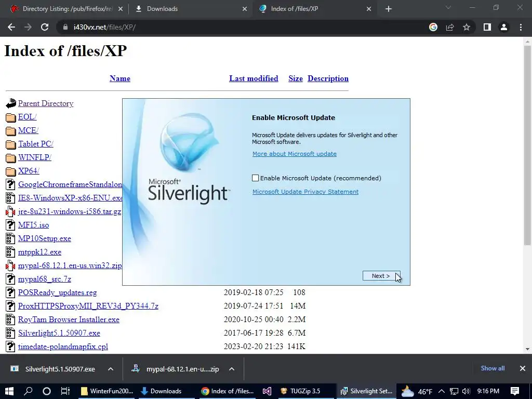Image resolution: width=532 pixels, height=399 pixels.
Task: Download ProxHTTPSProxyMII_REV3d_PY344.7z
Action: (x=88, y=306)
